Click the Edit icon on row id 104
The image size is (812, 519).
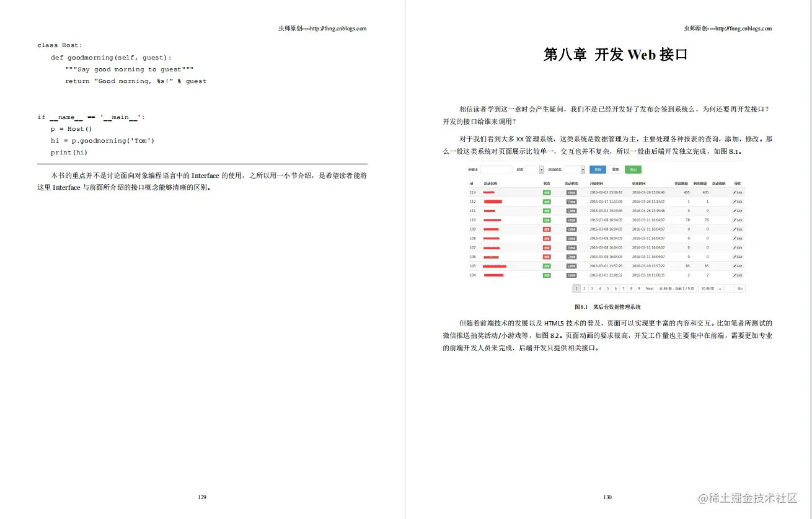tap(737, 275)
